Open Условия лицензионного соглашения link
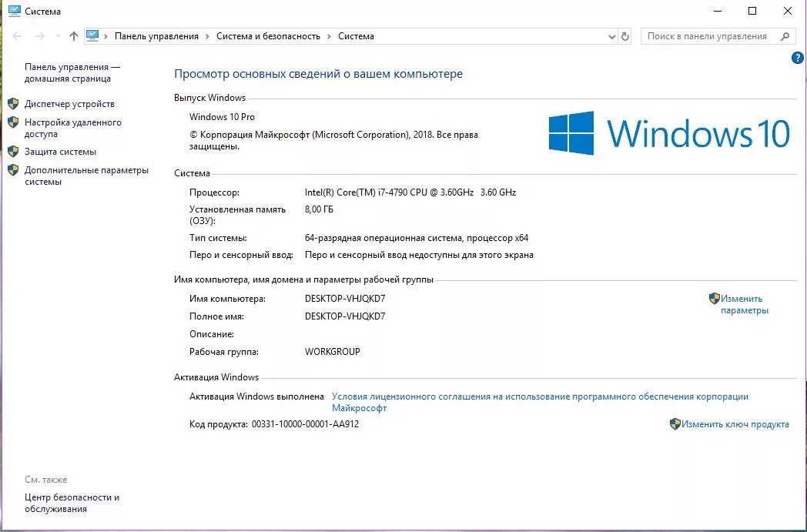The height and width of the screenshot is (532, 807). tap(540, 403)
